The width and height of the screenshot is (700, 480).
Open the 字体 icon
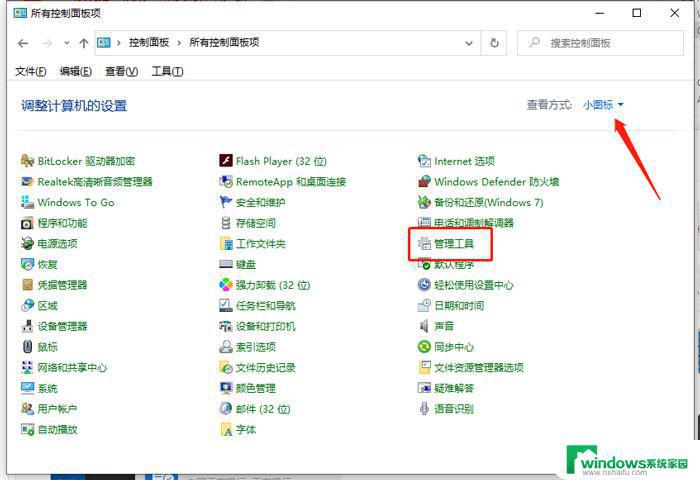226,430
